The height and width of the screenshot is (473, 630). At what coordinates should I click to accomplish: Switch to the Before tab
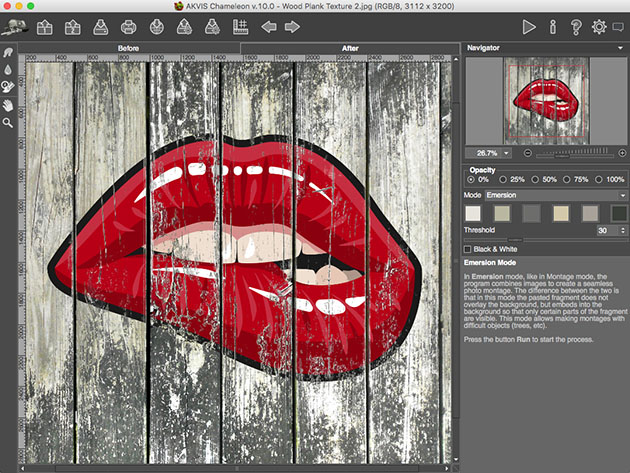pyautogui.click(x=128, y=47)
